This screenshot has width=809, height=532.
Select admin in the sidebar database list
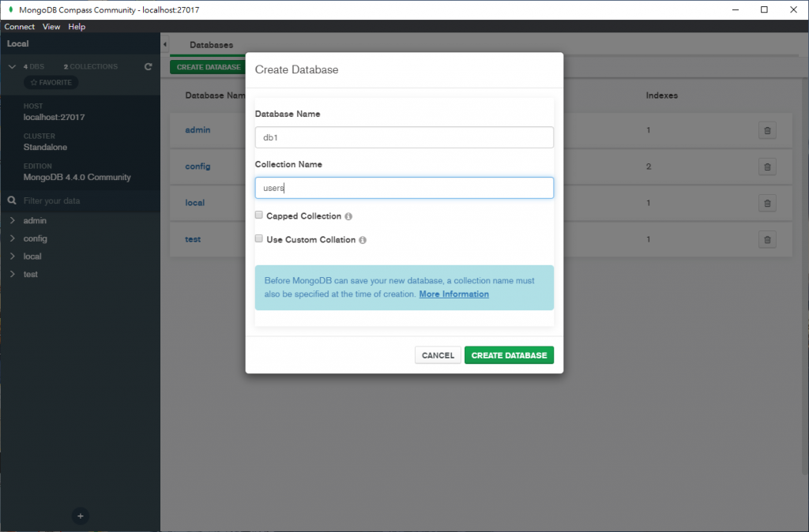point(35,220)
